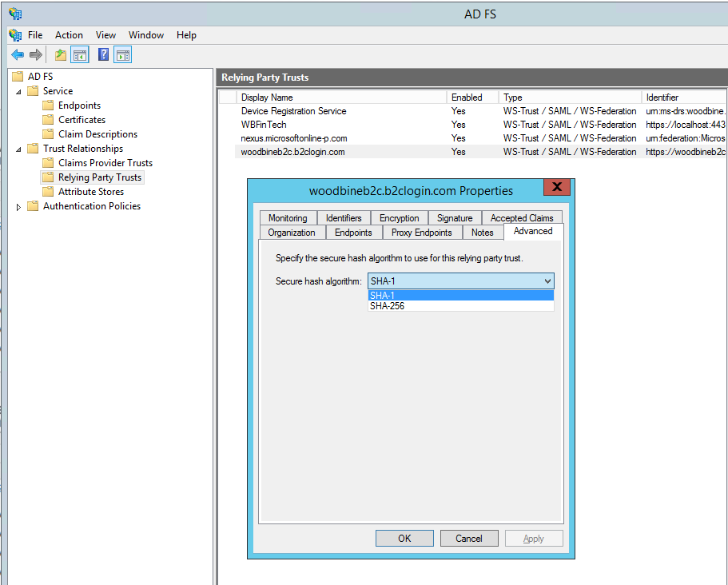
Task: Sort by the Identifier column header
Action: [684, 97]
